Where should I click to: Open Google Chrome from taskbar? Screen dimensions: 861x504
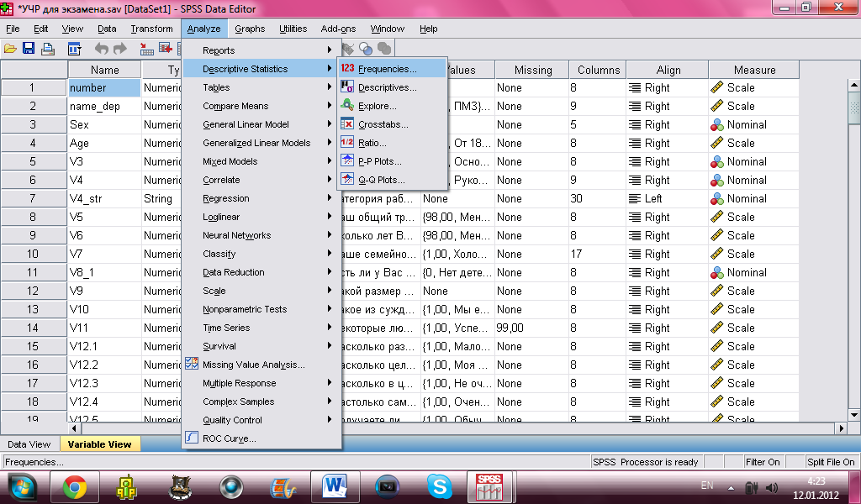(x=75, y=487)
